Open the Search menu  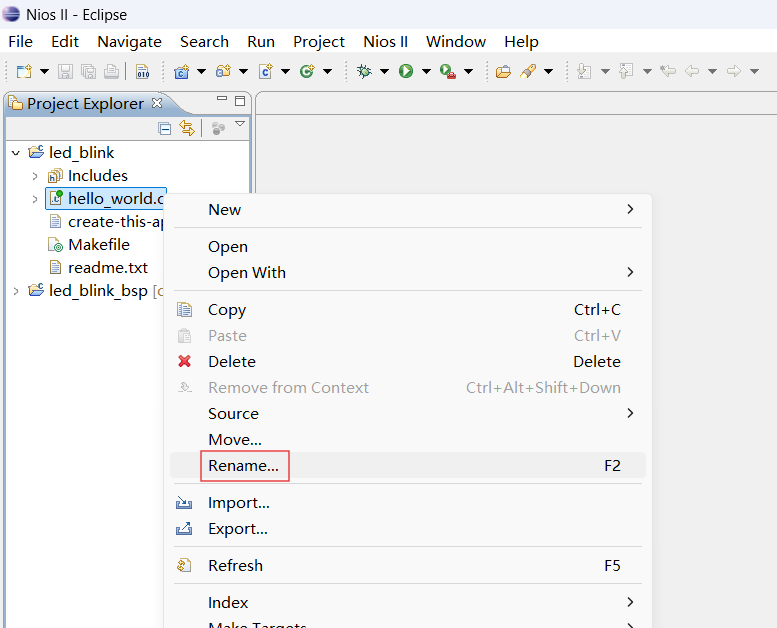click(x=204, y=42)
